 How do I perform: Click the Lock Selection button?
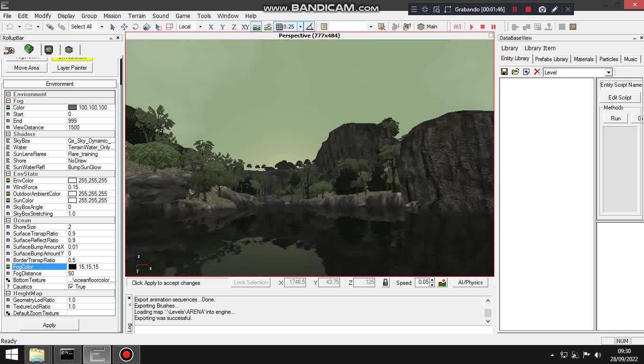click(251, 282)
